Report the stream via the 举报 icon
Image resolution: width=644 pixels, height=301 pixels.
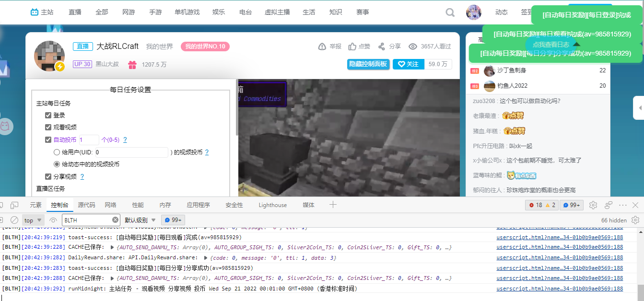pyautogui.click(x=322, y=46)
